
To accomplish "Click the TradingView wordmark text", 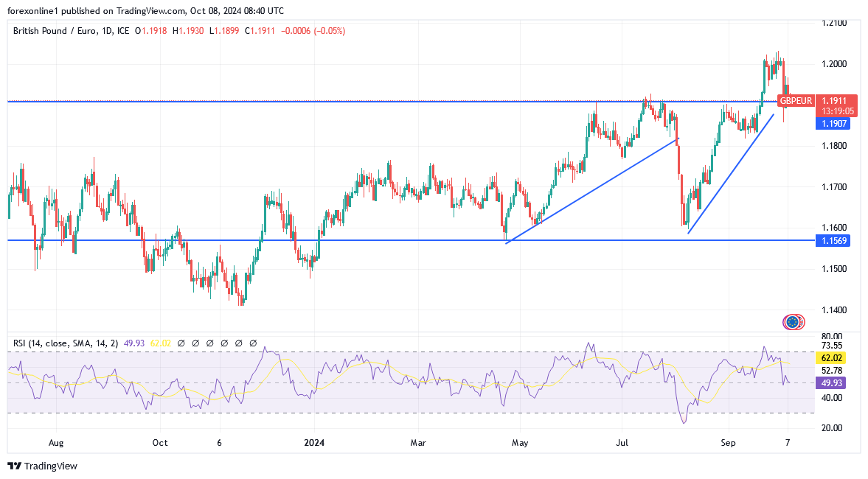I will click(50, 466).
